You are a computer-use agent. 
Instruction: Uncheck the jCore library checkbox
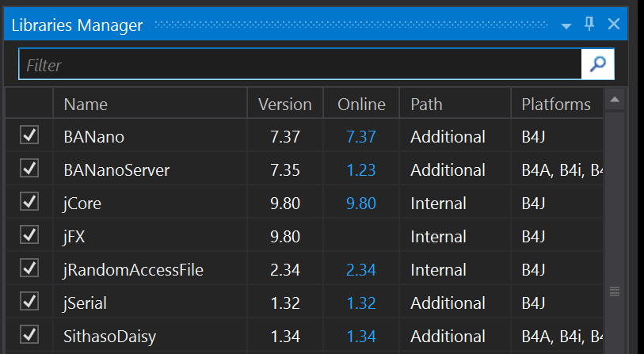[x=29, y=203]
